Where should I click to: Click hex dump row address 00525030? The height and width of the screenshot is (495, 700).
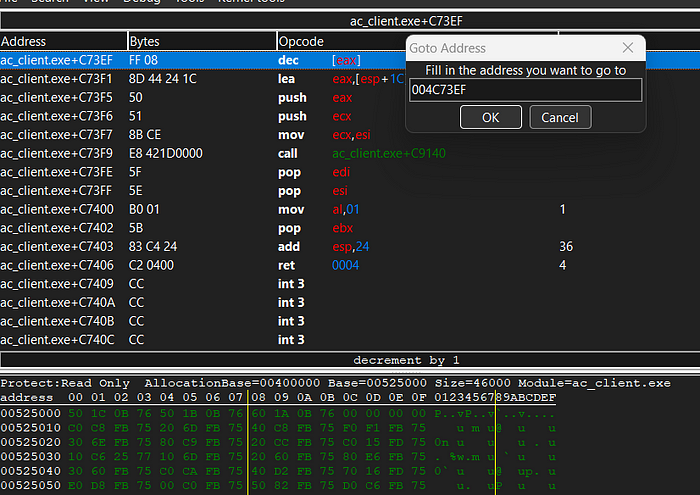click(x=30, y=457)
